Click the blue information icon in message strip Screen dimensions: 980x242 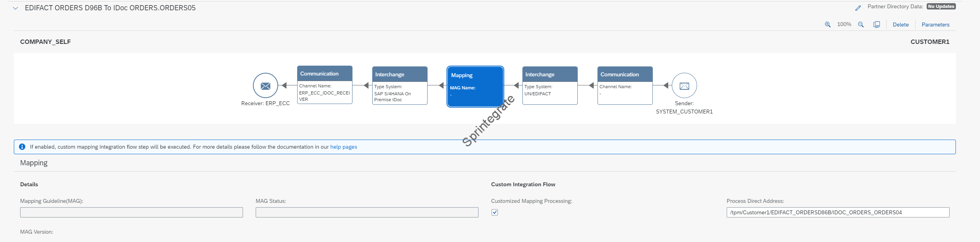[x=22, y=147]
